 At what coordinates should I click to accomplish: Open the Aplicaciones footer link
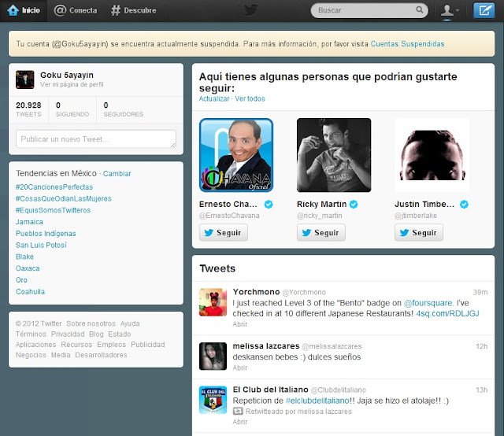coord(35,345)
